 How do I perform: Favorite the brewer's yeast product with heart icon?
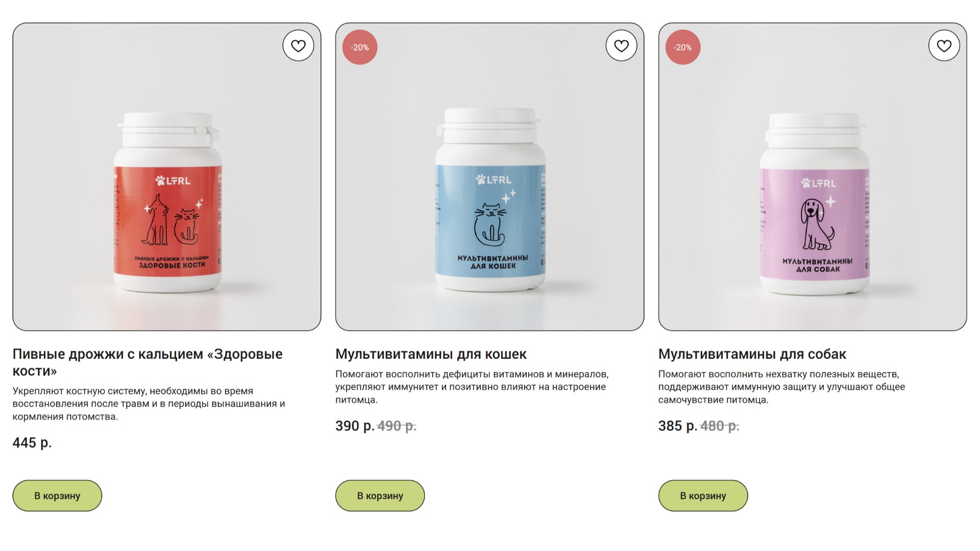[298, 46]
